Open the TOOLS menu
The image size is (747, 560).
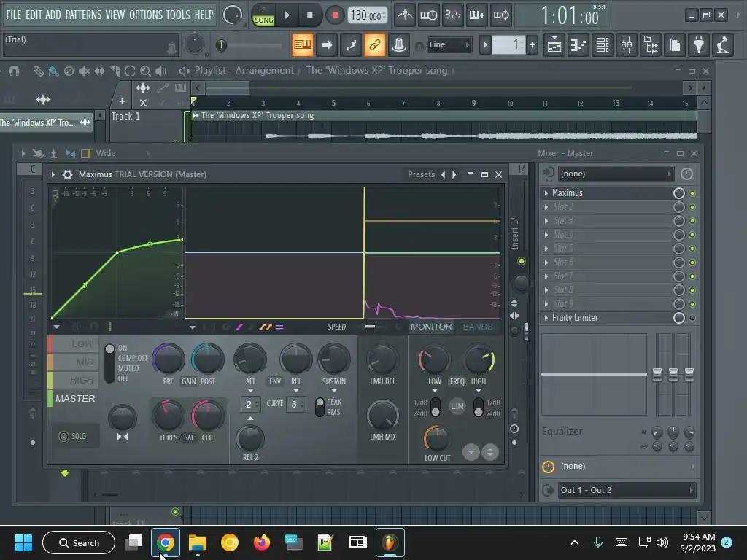click(178, 15)
